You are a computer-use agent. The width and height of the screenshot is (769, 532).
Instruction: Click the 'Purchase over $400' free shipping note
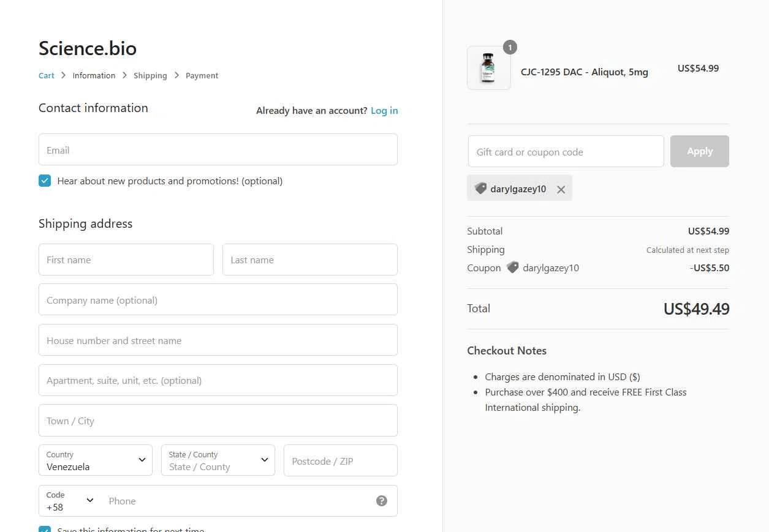click(x=586, y=400)
